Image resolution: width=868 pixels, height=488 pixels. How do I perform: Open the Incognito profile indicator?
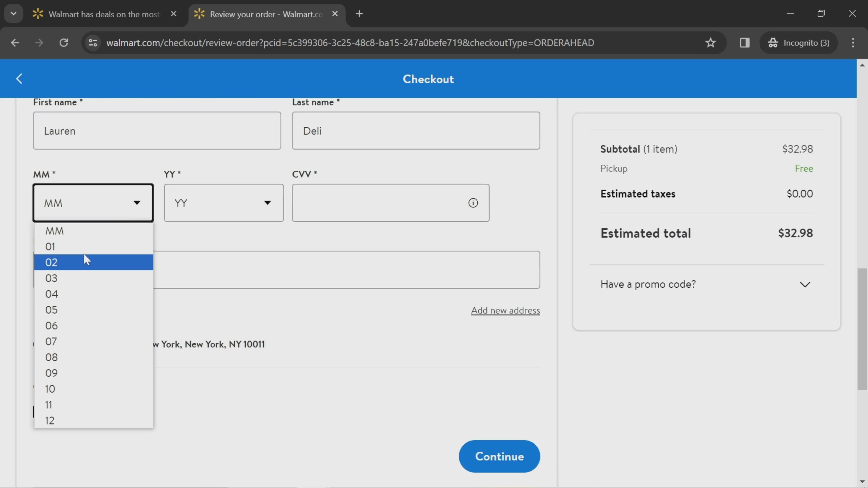799,43
